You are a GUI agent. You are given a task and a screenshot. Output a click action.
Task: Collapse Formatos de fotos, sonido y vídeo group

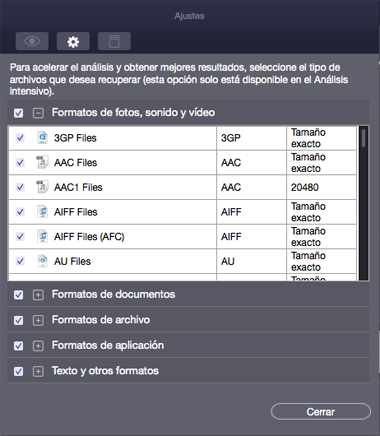38,113
